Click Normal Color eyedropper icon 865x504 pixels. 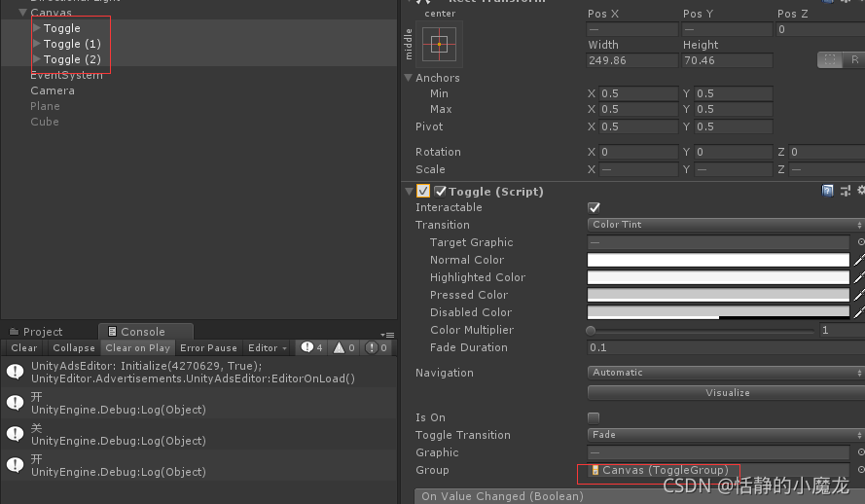pos(858,261)
